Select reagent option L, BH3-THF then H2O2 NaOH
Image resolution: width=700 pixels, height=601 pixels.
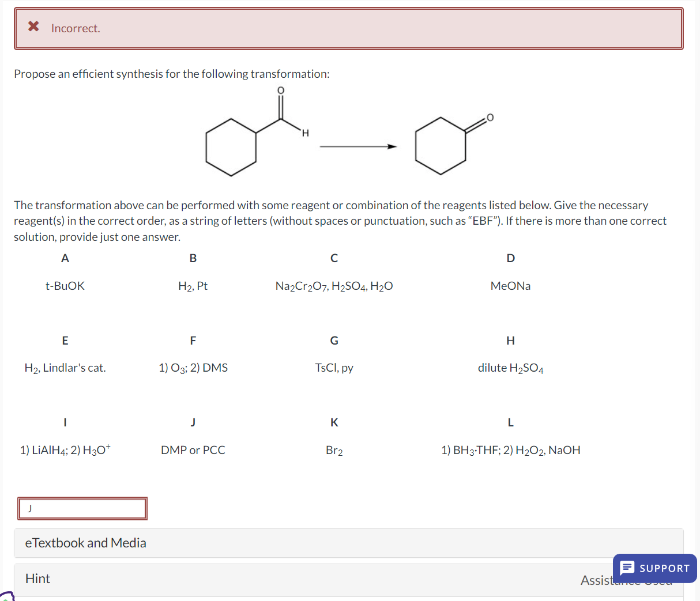(510, 450)
